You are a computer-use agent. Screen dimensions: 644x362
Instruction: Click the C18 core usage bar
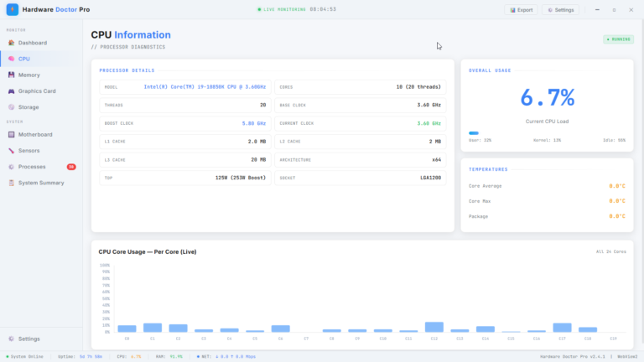click(588, 329)
